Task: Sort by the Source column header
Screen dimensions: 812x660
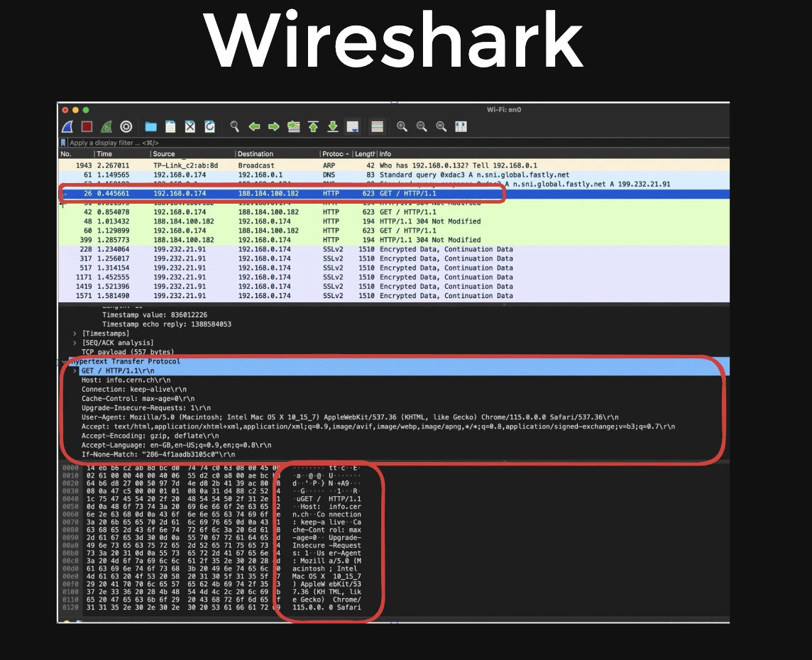Action: [192, 154]
